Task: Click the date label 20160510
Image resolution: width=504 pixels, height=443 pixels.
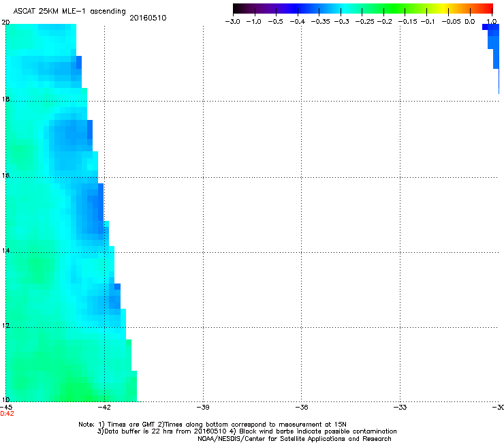Action: coord(148,18)
